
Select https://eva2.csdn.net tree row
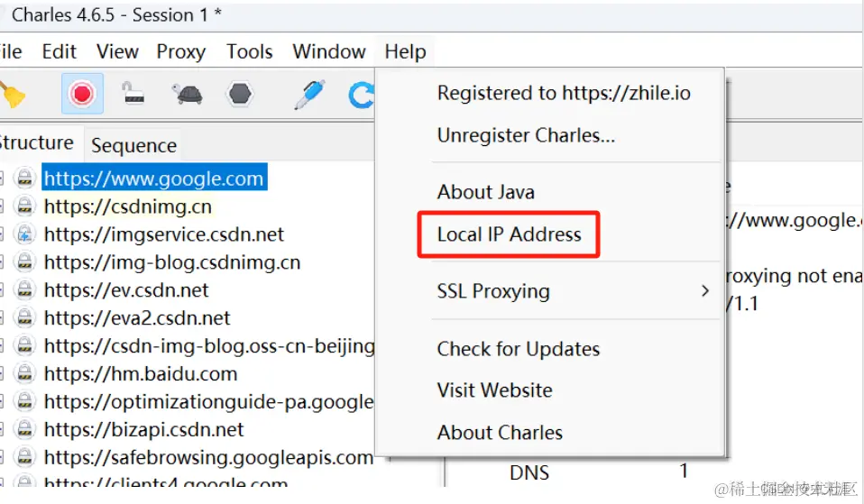pyautogui.click(x=137, y=318)
